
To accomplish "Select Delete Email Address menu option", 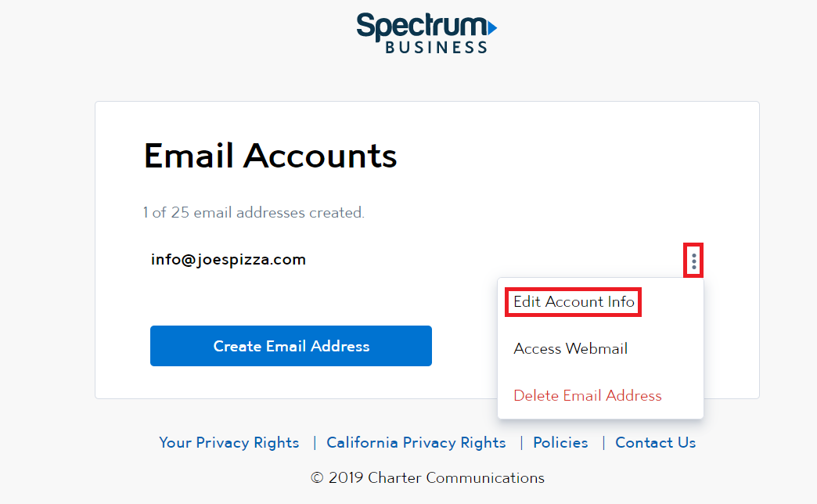I will tap(588, 396).
